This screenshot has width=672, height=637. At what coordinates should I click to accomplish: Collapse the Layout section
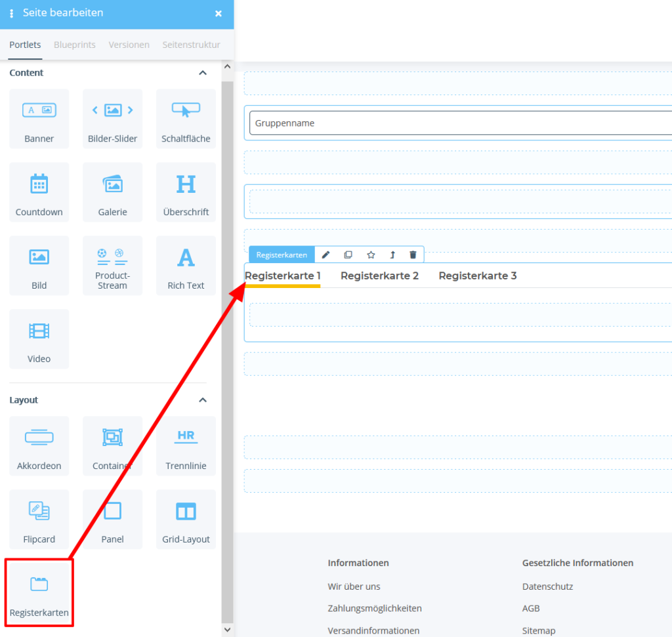[203, 400]
